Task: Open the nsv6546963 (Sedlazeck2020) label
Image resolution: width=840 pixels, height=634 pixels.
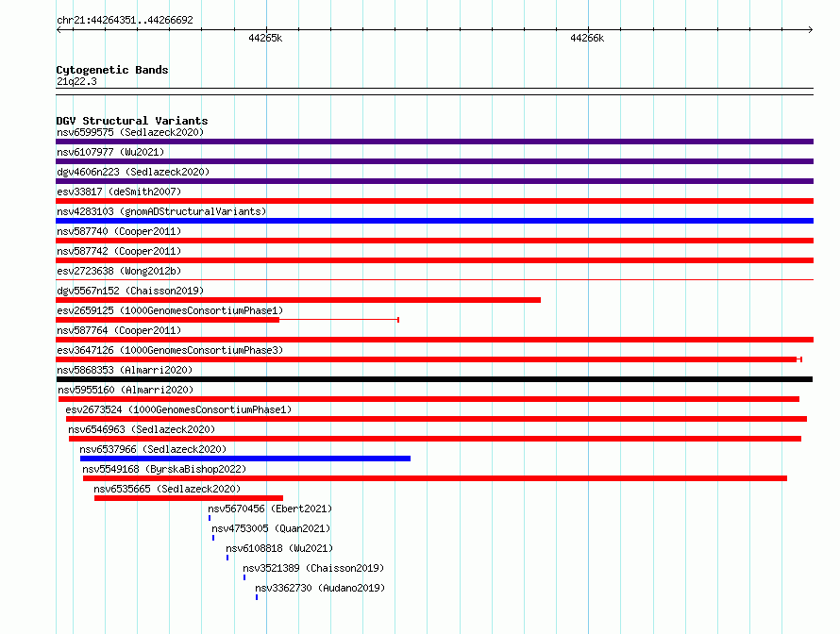Action: click(x=142, y=429)
